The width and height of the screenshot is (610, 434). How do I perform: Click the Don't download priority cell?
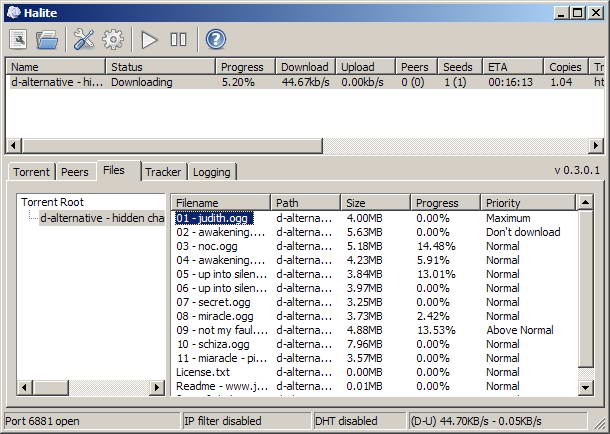tap(523, 232)
